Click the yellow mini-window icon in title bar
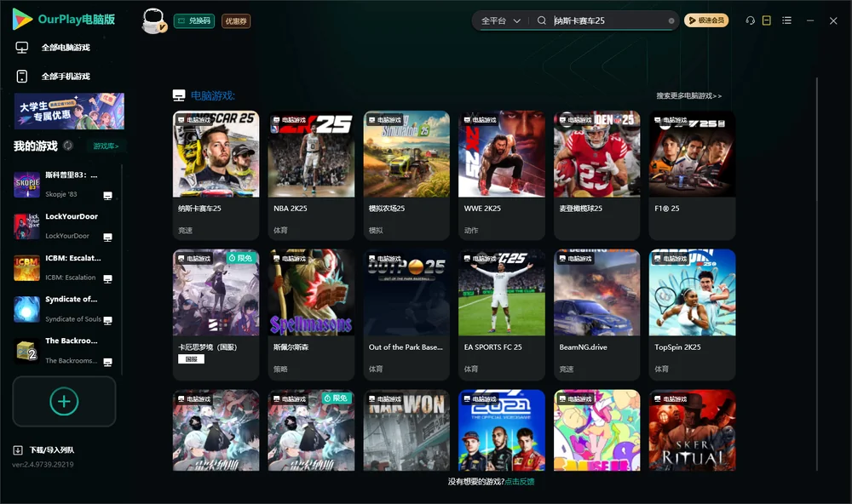This screenshot has width=852, height=504. 767,20
